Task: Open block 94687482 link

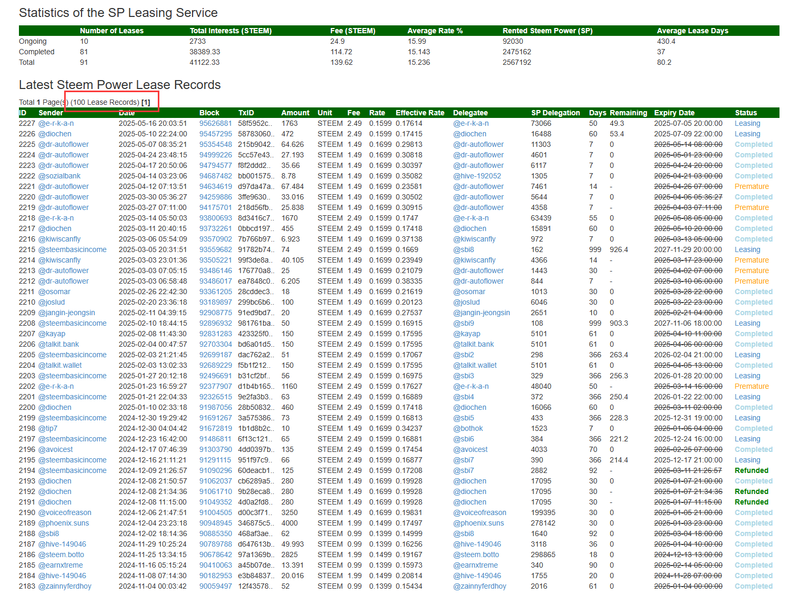Action: point(215,176)
